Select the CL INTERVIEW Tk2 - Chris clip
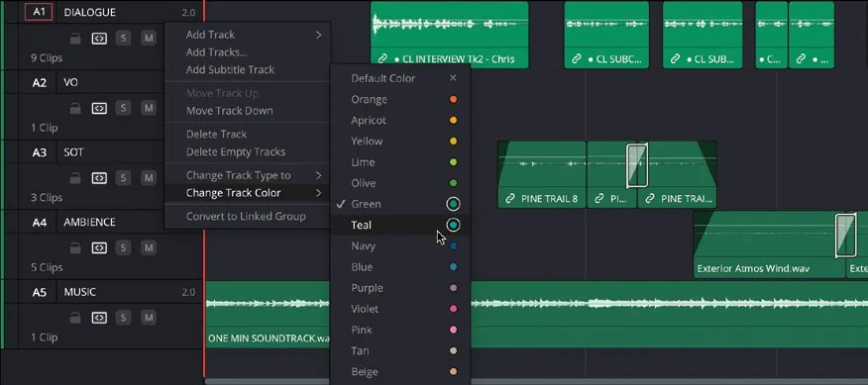Screen dimensions: 868x385 (x=450, y=35)
